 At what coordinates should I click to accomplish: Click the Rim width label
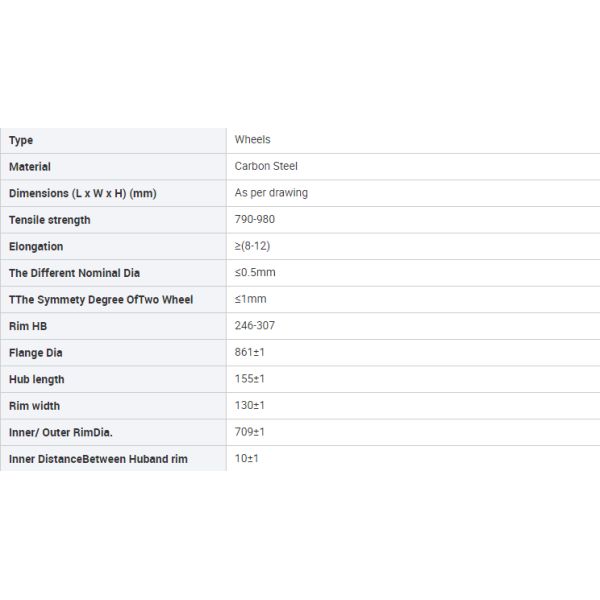coord(34,406)
